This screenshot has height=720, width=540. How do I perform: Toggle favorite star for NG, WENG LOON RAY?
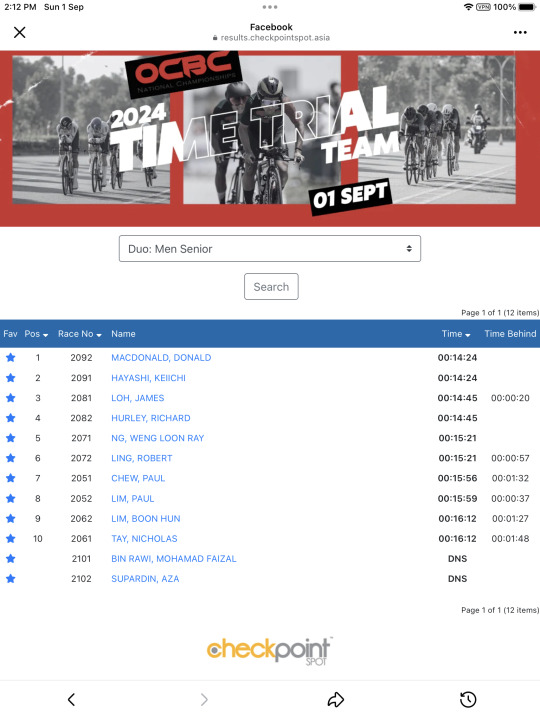tap(11, 438)
